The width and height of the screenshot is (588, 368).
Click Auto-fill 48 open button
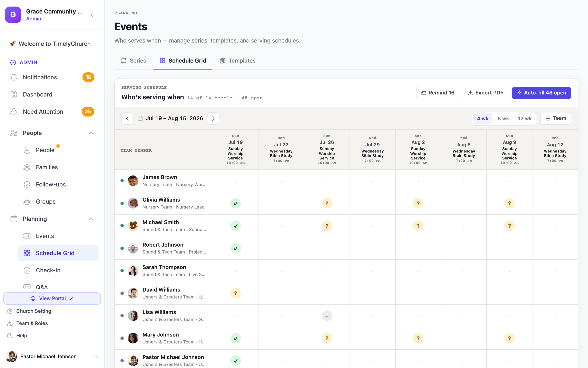click(541, 93)
